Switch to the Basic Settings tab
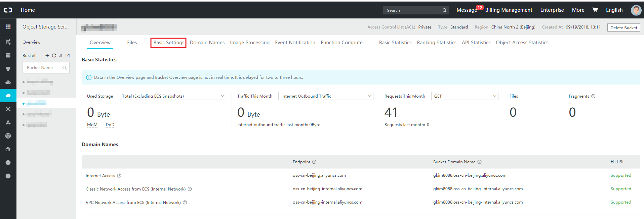 pos(169,43)
